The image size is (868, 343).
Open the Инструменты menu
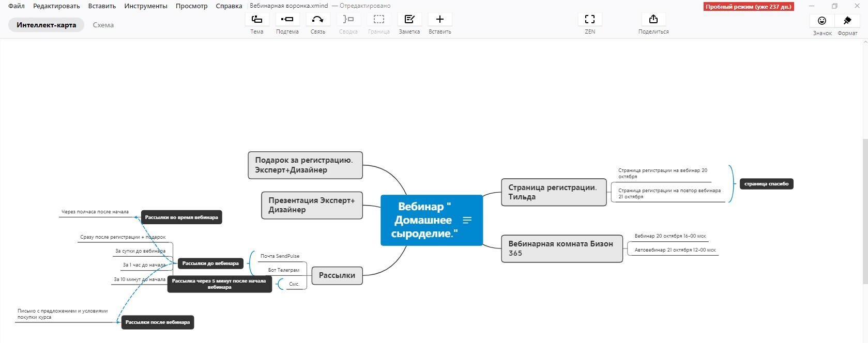[x=145, y=6]
